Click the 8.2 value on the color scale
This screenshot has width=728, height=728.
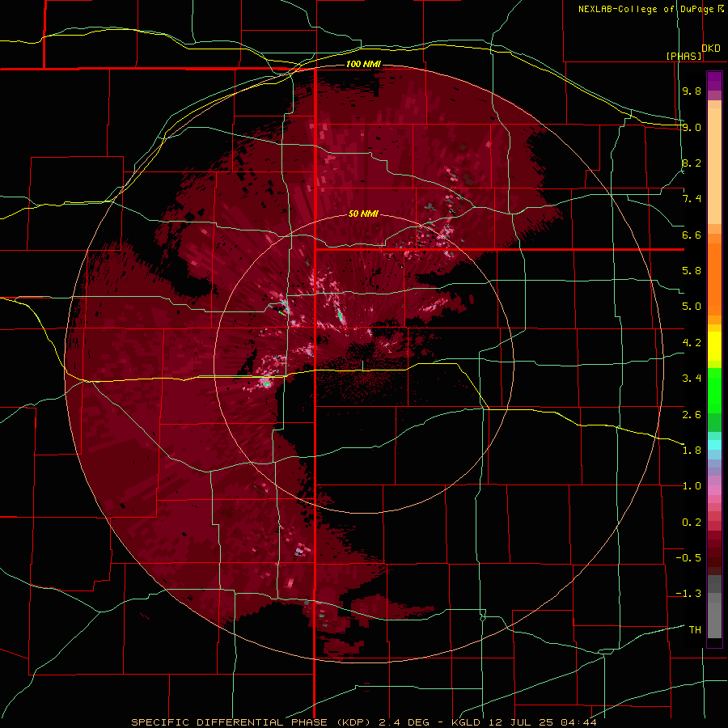click(692, 163)
